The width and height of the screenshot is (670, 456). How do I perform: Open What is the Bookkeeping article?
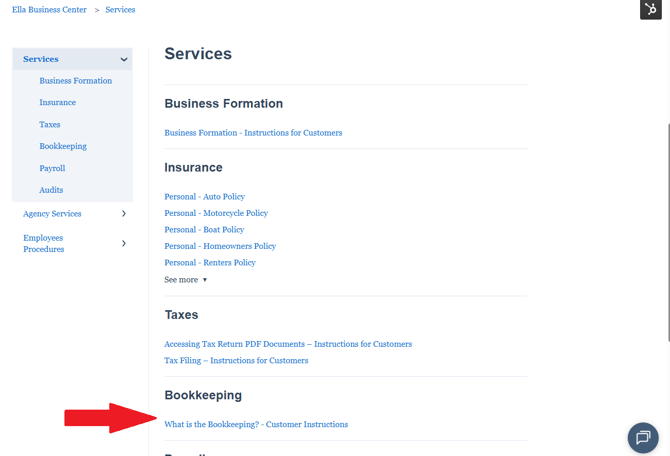click(256, 424)
